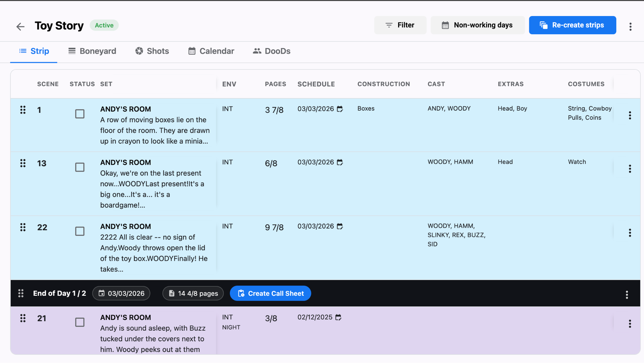Viewport: 644px width, 363px height.
Task: Click the 'Toy Story' project title
Action: pyautogui.click(x=59, y=25)
